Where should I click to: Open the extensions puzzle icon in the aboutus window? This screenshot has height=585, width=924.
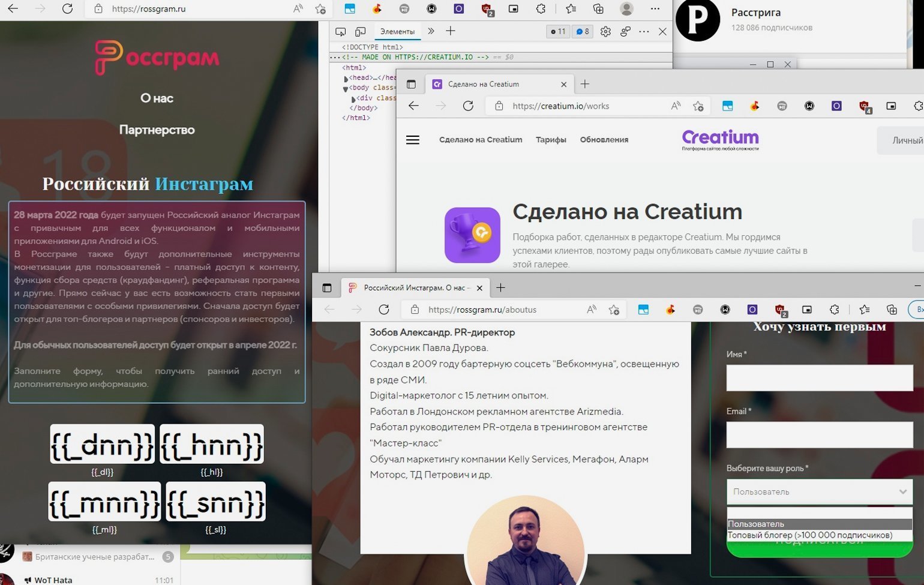[x=834, y=310]
